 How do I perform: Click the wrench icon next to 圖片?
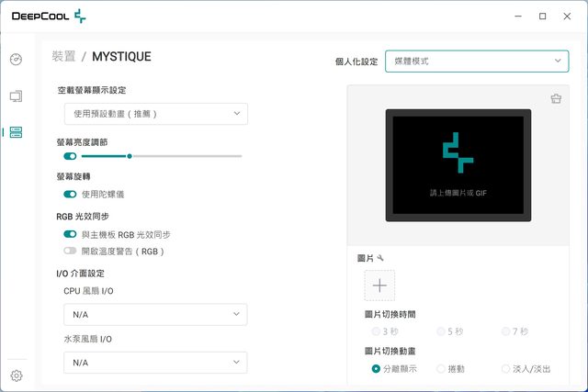click(x=380, y=259)
